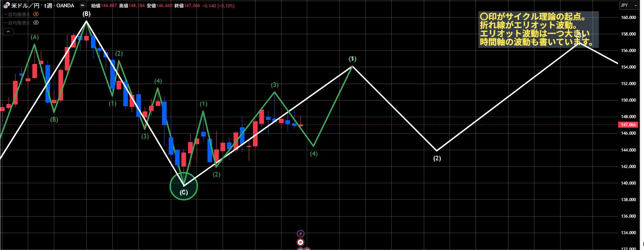Viewport: 644px width, 250px height.
Task: Collapse the indicator legend with chevron
Action: (x=8, y=32)
